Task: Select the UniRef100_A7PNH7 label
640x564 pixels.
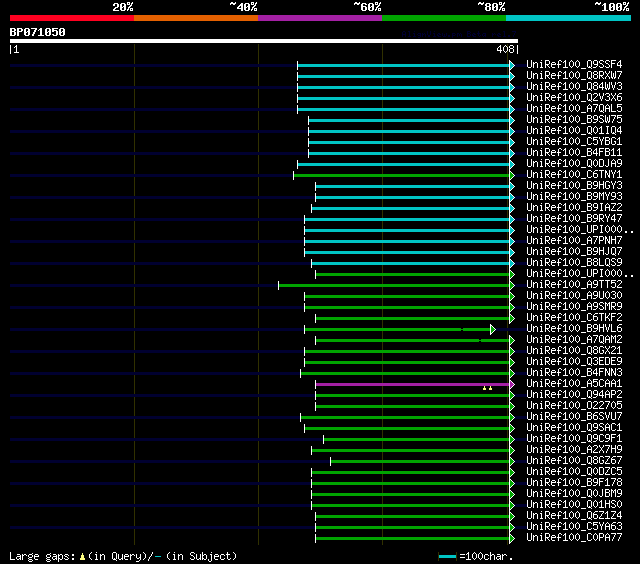Action: 574,241
